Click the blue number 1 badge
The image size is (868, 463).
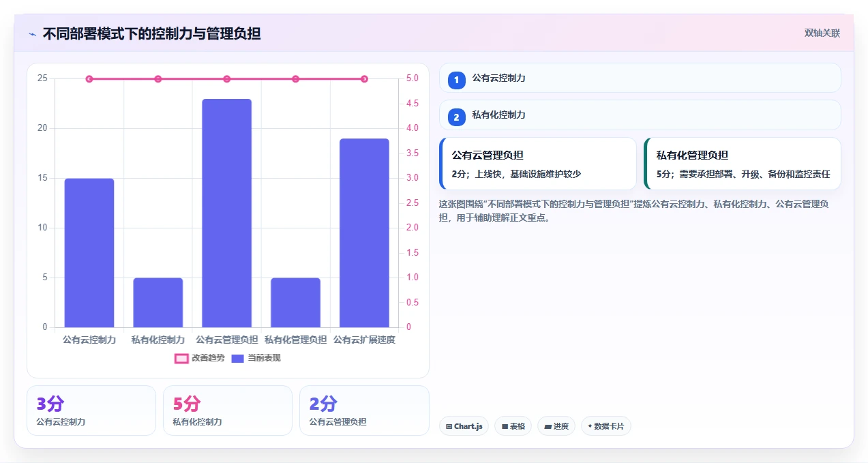pyautogui.click(x=457, y=80)
